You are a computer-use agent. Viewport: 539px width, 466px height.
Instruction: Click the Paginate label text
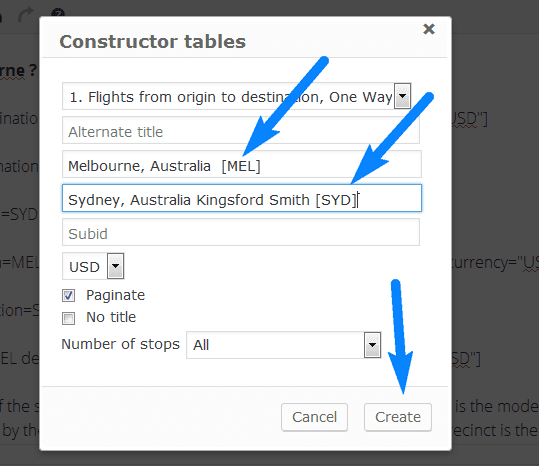coord(116,295)
